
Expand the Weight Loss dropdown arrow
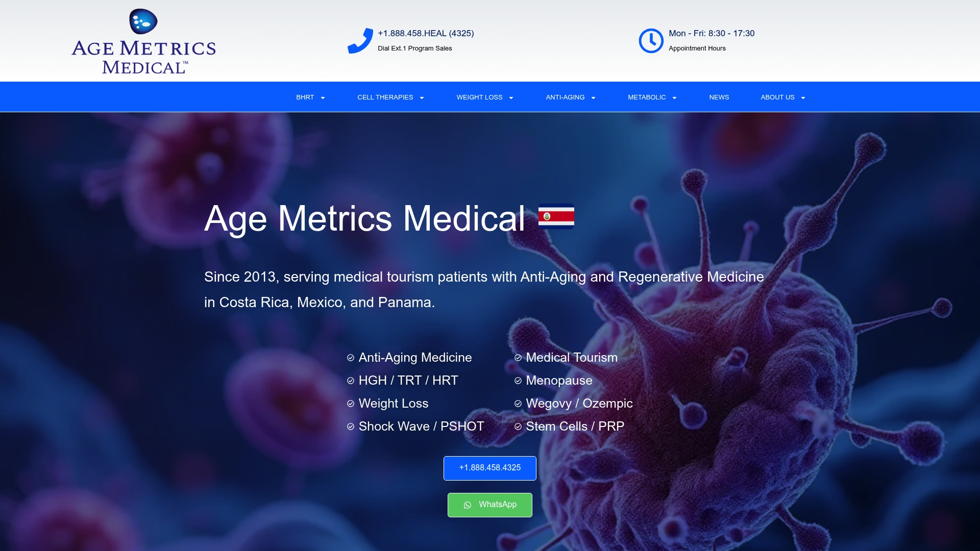tap(511, 98)
